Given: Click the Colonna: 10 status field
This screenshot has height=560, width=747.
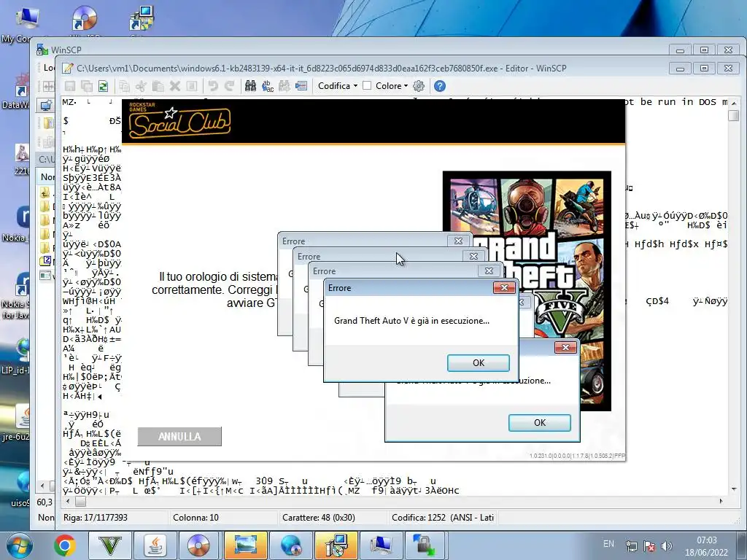Looking at the screenshot, I should 223,518.
